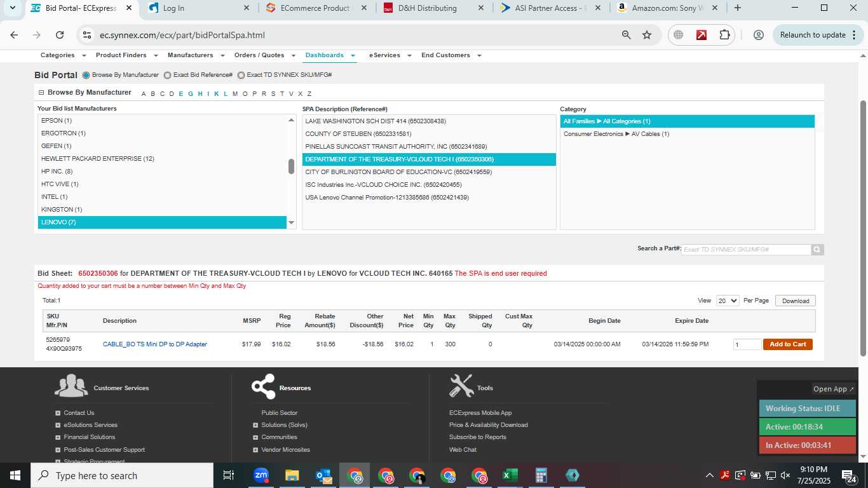868x488 pixels.
Task: Open Zoom app from the taskbar
Action: coord(261,475)
